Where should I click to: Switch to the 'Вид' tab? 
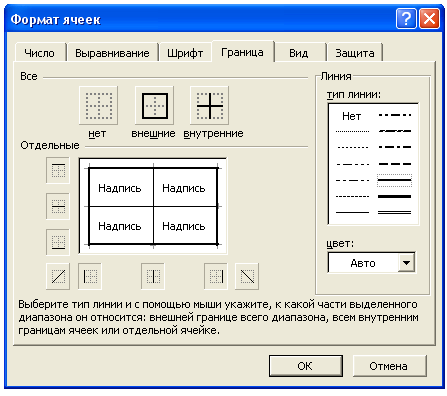point(299,53)
